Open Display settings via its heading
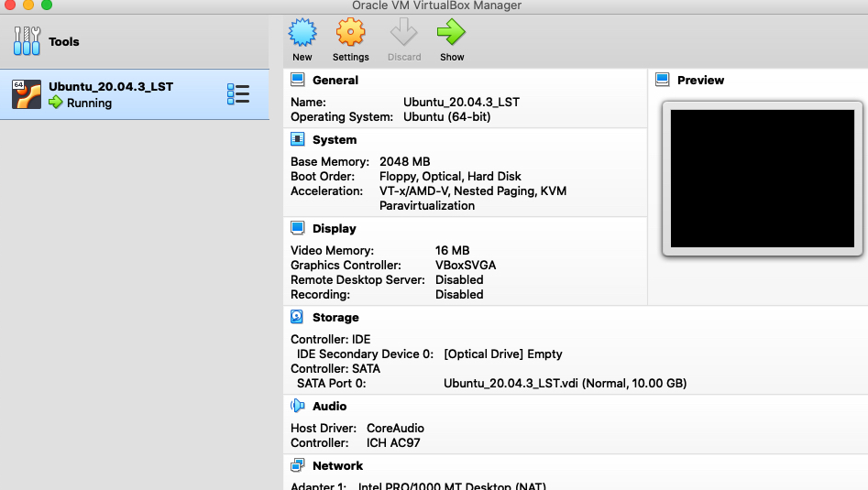This screenshot has width=868, height=490. point(334,228)
